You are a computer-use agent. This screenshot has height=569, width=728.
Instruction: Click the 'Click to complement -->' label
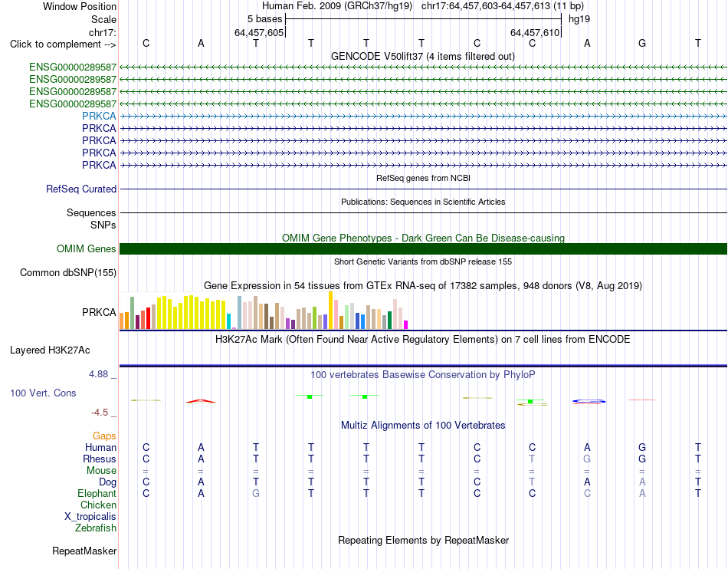click(63, 44)
